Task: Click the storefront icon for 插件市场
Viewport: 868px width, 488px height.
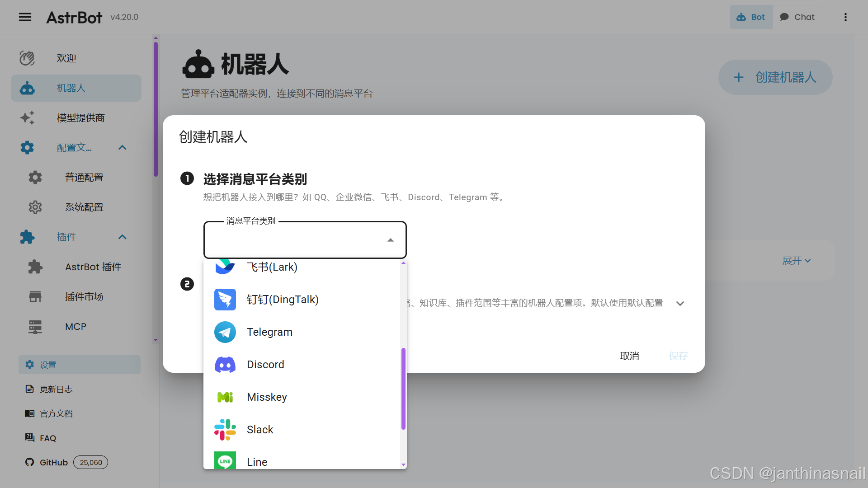Action: point(35,297)
